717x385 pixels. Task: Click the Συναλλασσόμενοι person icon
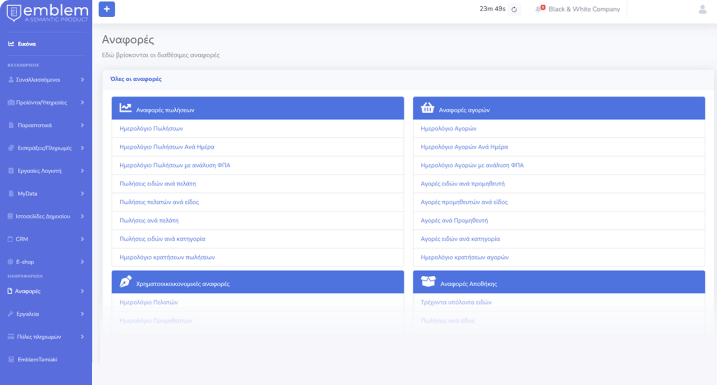11,80
